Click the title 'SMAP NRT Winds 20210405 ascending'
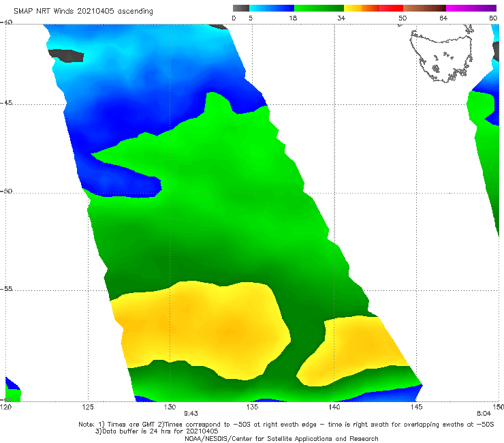Screen dimensions: 504x443 (83, 12)
